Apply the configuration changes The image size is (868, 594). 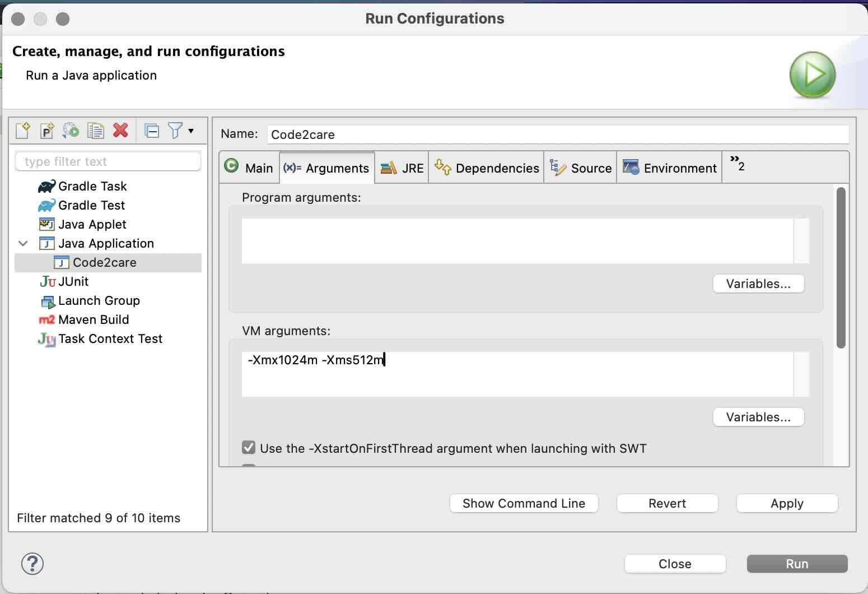[786, 503]
